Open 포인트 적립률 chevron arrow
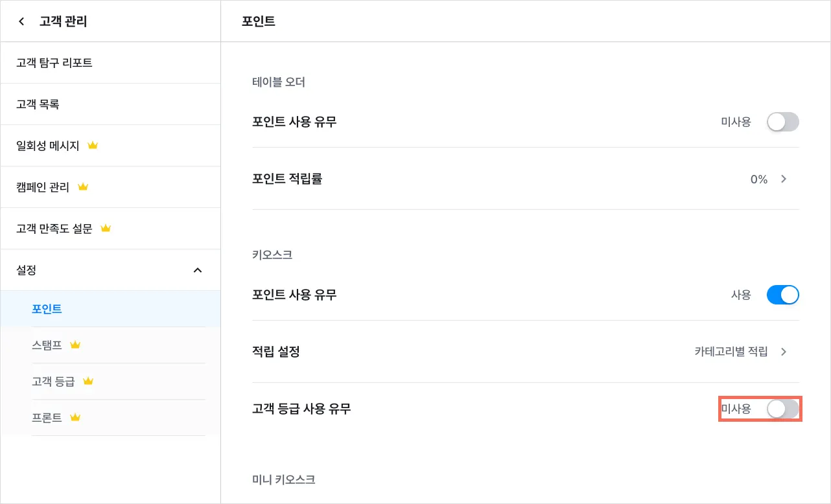831x504 pixels. 784,179
